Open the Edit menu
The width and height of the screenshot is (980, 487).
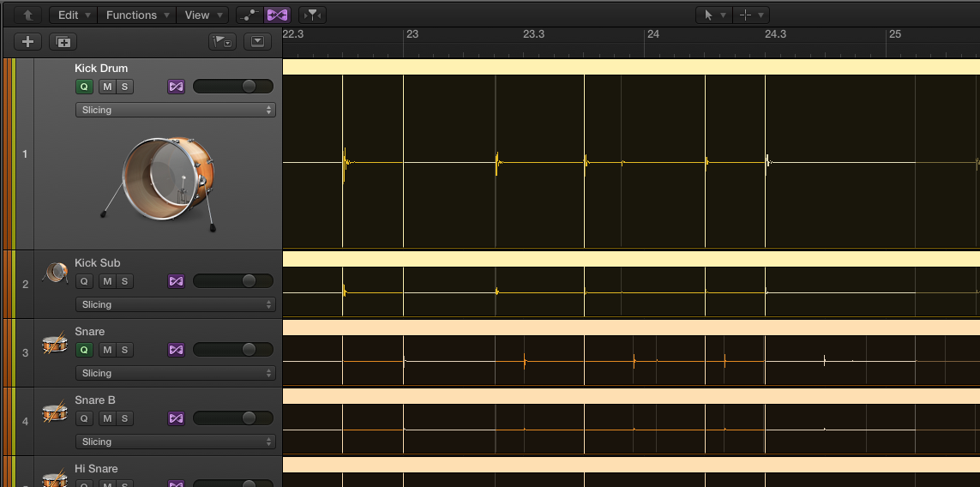click(72, 15)
